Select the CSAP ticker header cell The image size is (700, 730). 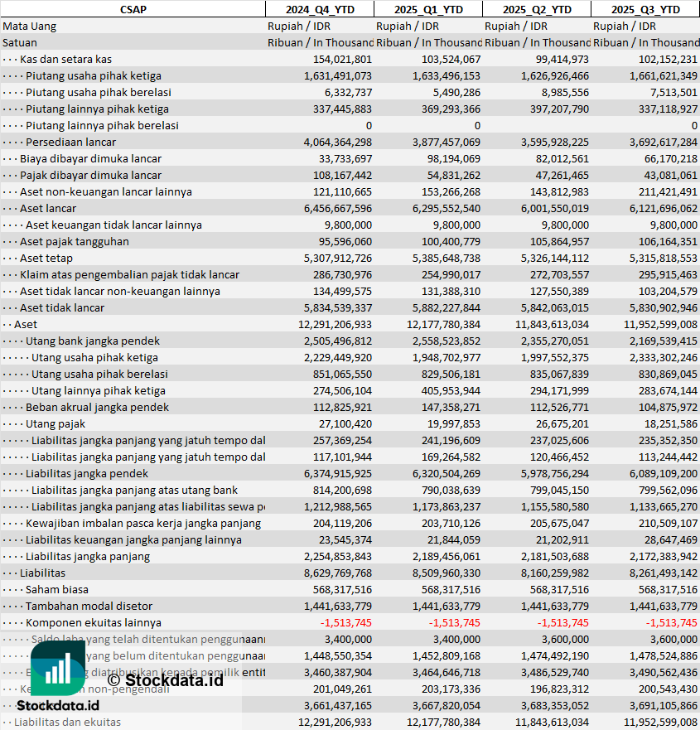[x=133, y=9]
